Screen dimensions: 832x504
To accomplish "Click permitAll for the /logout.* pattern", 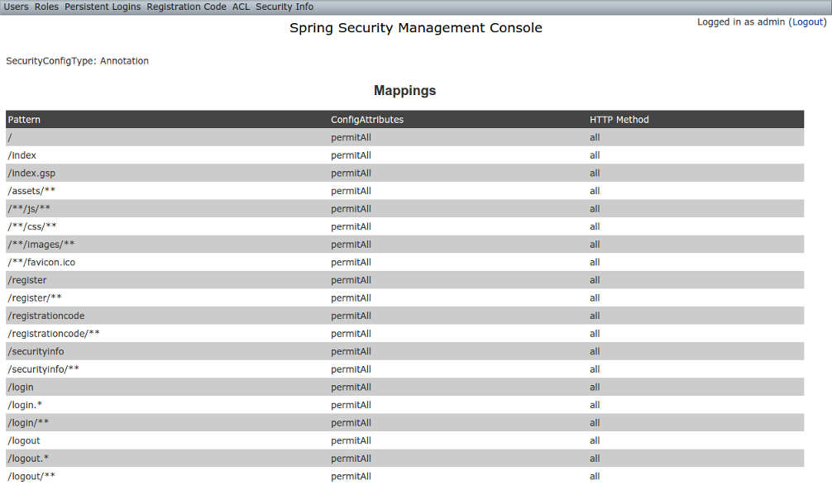I will 351,458.
